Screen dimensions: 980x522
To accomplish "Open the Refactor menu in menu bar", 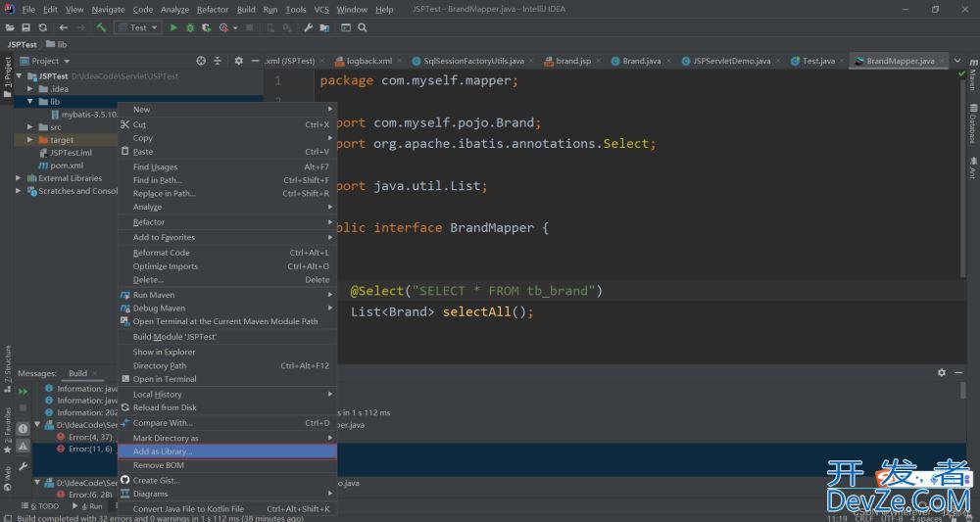I will (213, 10).
